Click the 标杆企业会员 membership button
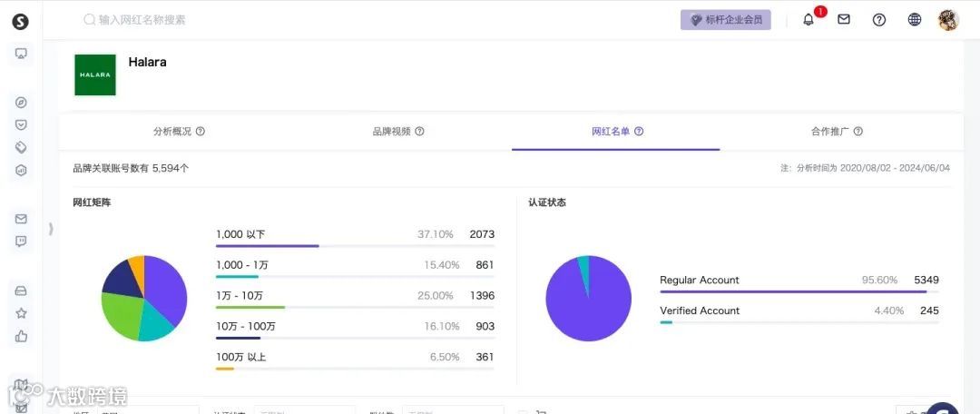The width and height of the screenshot is (980, 414). [x=726, y=20]
